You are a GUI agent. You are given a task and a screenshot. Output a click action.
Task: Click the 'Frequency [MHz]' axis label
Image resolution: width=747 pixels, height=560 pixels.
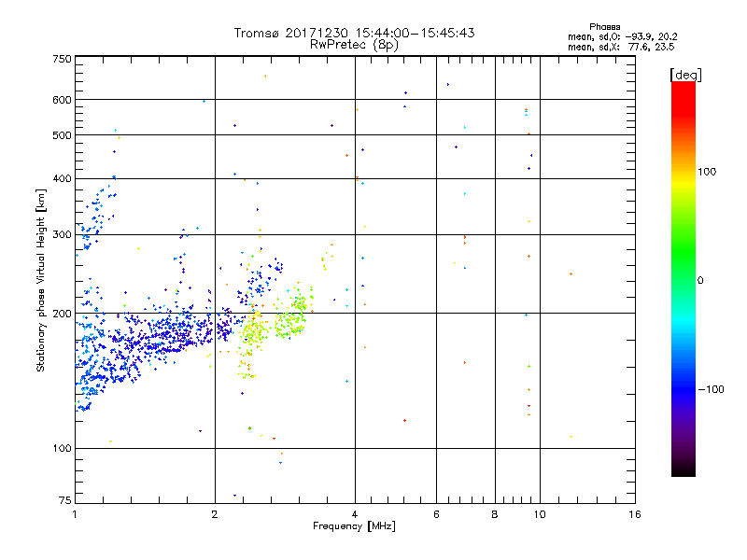click(x=354, y=526)
